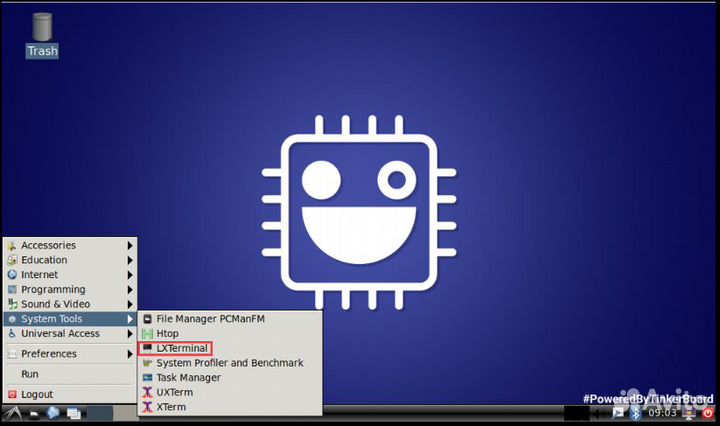720x426 pixels.
Task: Click the minimize all windows taskbar icon
Action: [x=73, y=414]
